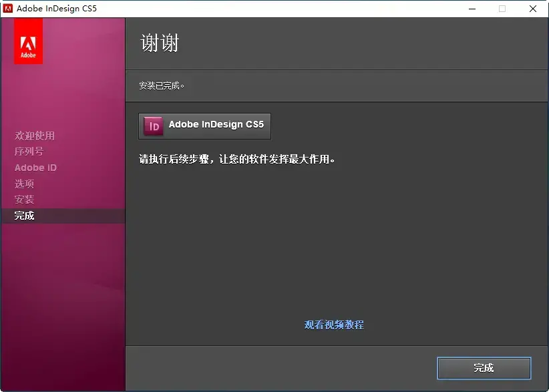Click the Adobe icon in the title bar
This screenshot has height=392, width=549.
[8, 9]
